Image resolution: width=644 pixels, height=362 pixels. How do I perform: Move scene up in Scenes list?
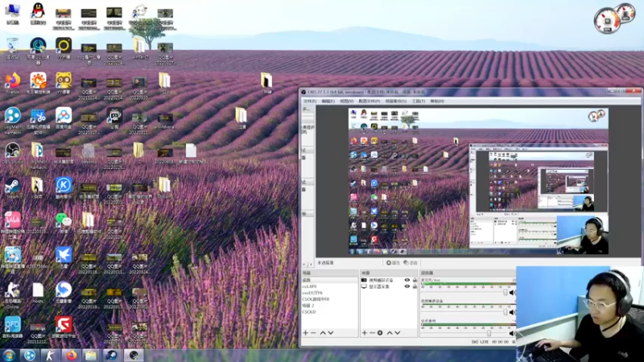click(323, 333)
